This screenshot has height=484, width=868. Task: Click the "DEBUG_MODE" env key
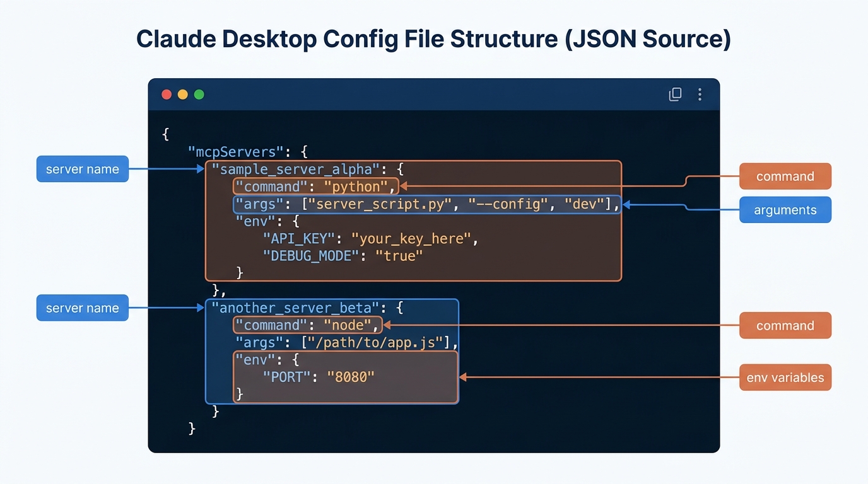[x=311, y=256]
